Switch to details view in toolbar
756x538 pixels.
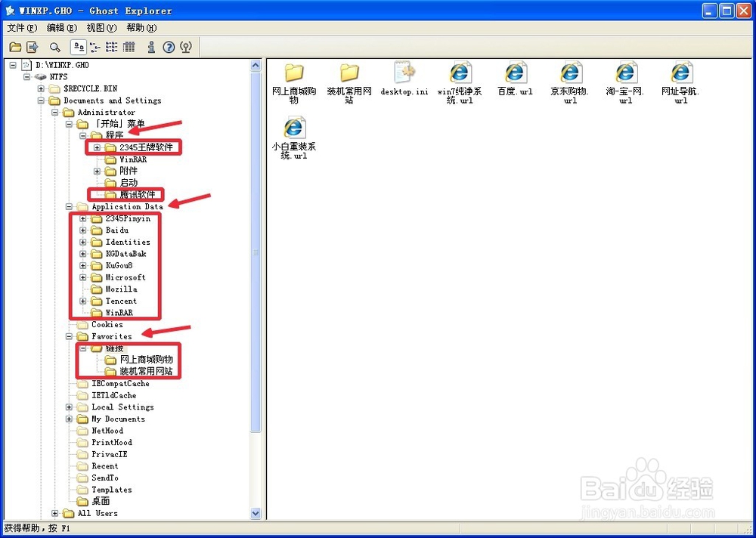pyautogui.click(x=129, y=47)
